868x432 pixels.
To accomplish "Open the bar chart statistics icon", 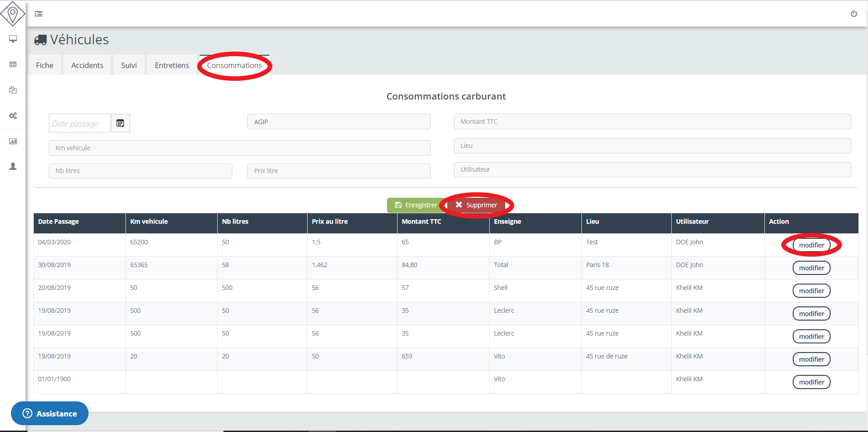I will pyautogui.click(x=13, y=141).
